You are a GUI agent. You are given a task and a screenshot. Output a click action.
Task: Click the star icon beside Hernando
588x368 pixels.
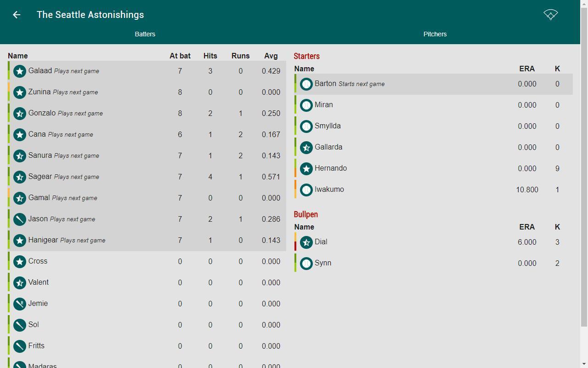click(x=306, y=169)
